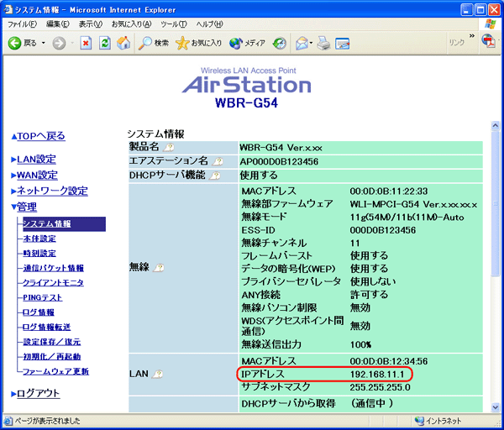Open the 表示(V) menu
The height and width of the screenshot is (430, 504).
tap(91, 24)
